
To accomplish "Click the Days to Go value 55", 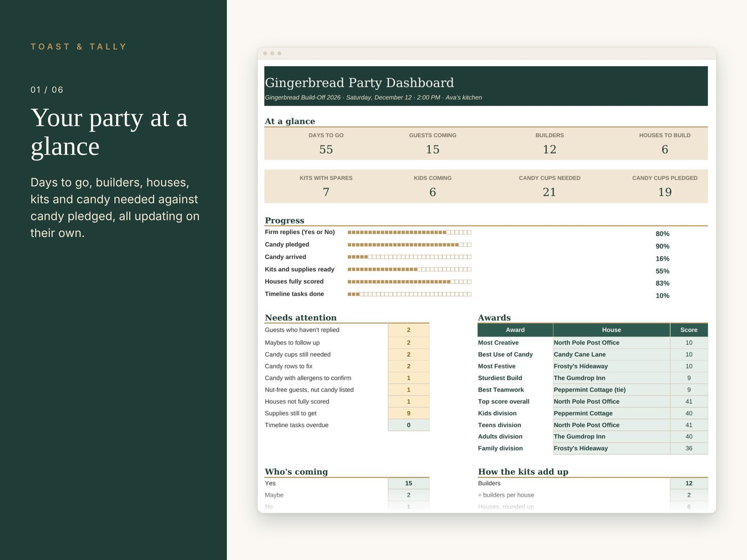I will [326, 149].
